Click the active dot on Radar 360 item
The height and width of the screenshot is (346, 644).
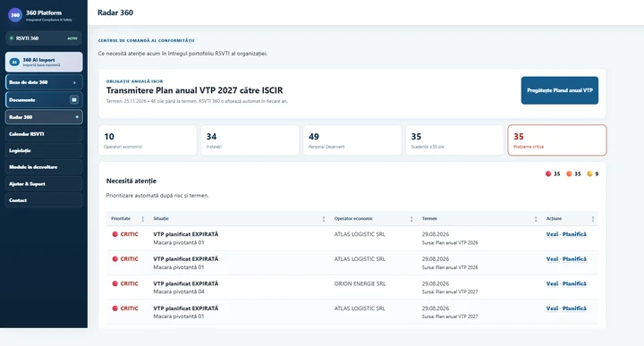click(x=77, y=117)
